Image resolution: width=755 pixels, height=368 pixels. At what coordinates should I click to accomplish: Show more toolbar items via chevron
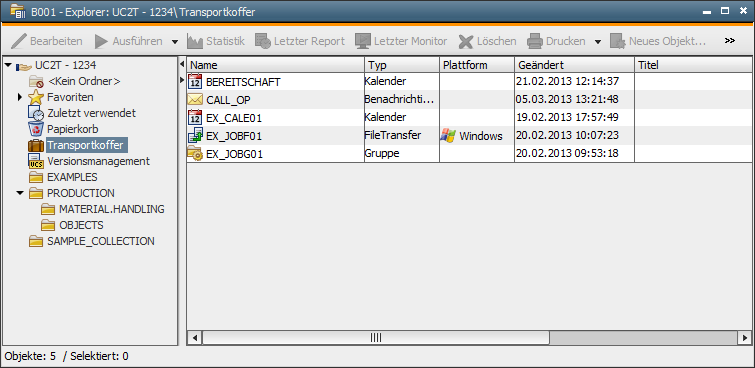click(729, 41)
